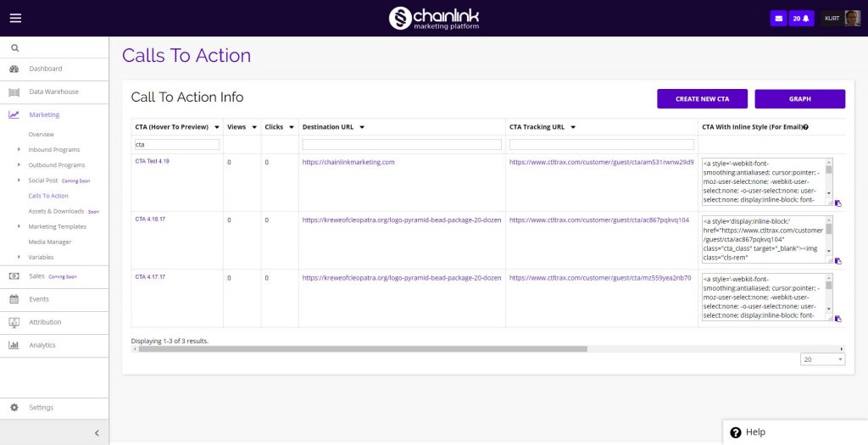Open the notifications bell showing 20

801,18
